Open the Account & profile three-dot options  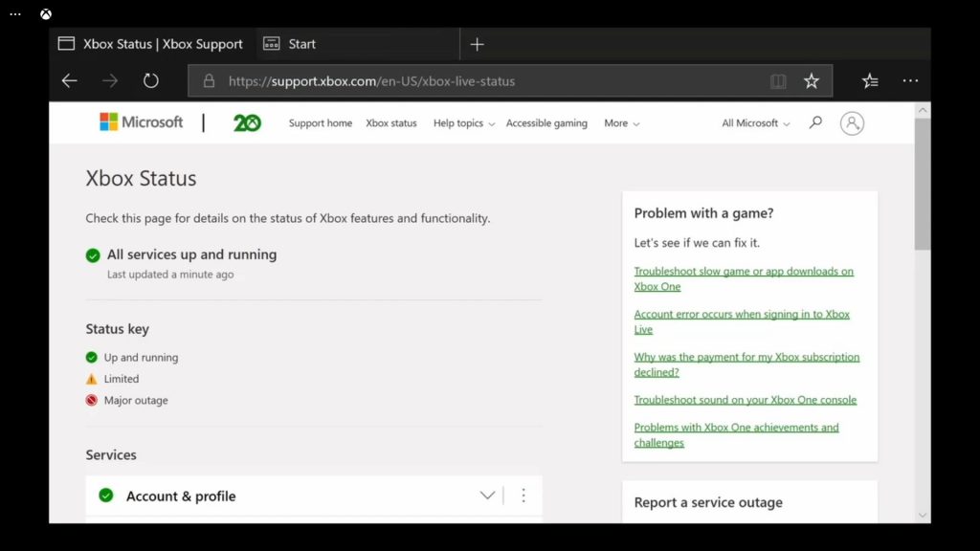coord(523,496)
